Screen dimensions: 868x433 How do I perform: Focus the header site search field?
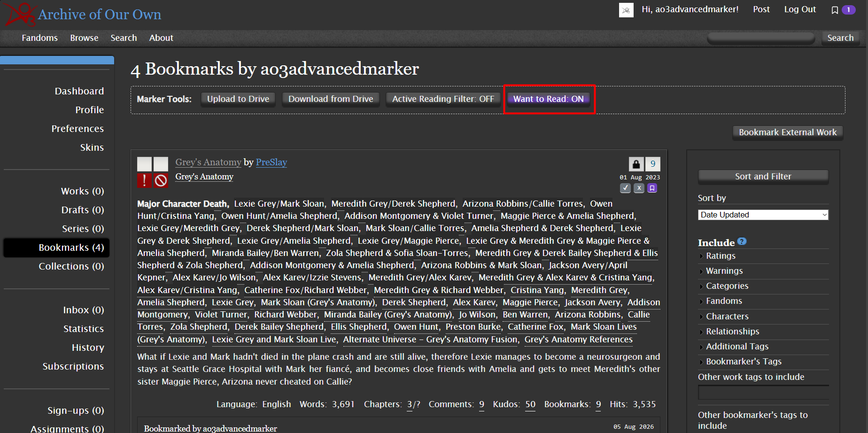761,38
